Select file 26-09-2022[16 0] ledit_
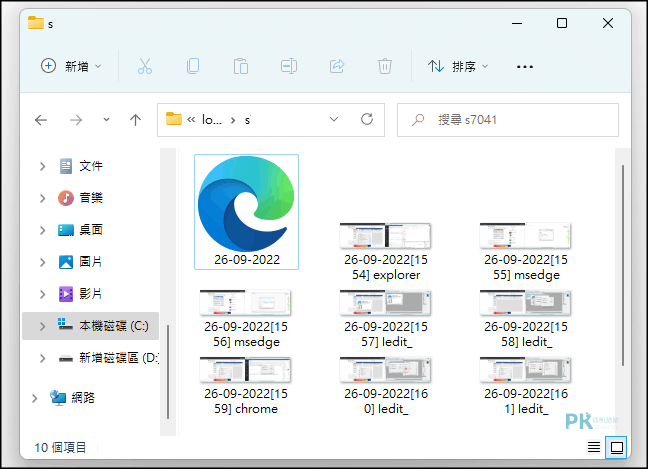 point(386,386)
